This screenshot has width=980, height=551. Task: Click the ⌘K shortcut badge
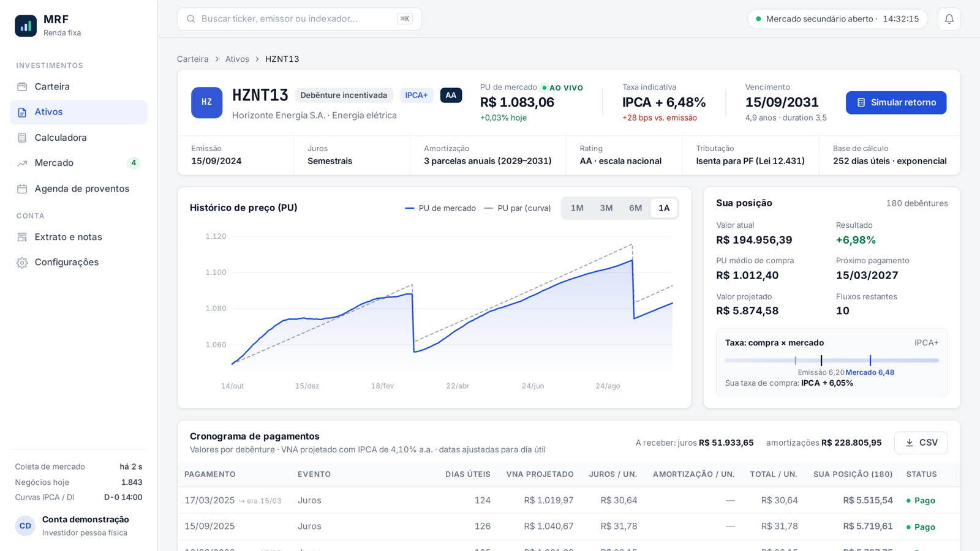404,19
